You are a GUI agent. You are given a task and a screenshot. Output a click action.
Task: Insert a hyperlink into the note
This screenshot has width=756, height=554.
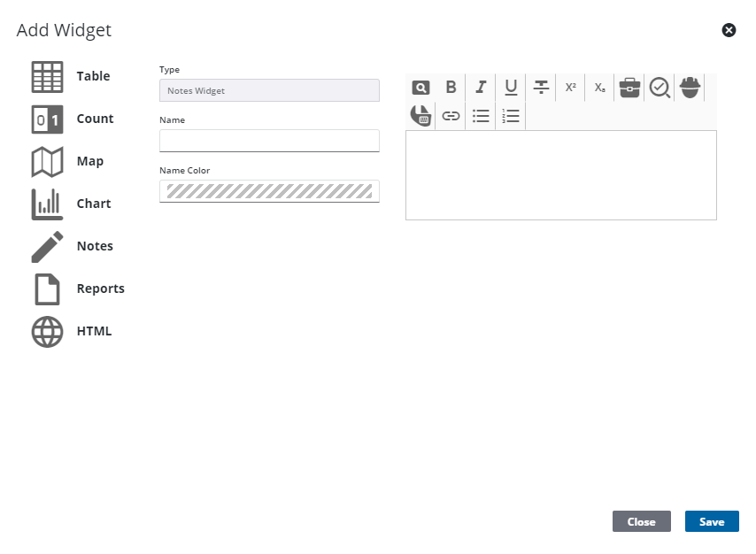[x=451, y=115]
